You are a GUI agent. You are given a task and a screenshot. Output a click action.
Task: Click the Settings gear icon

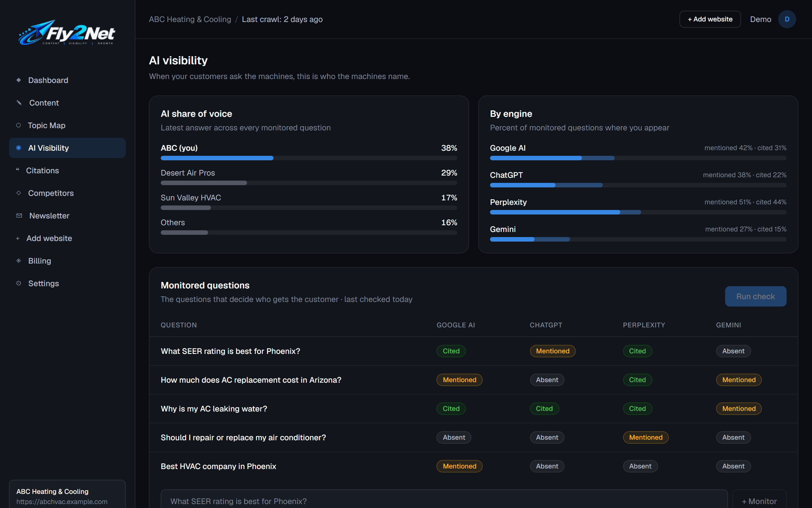[19, 283]
